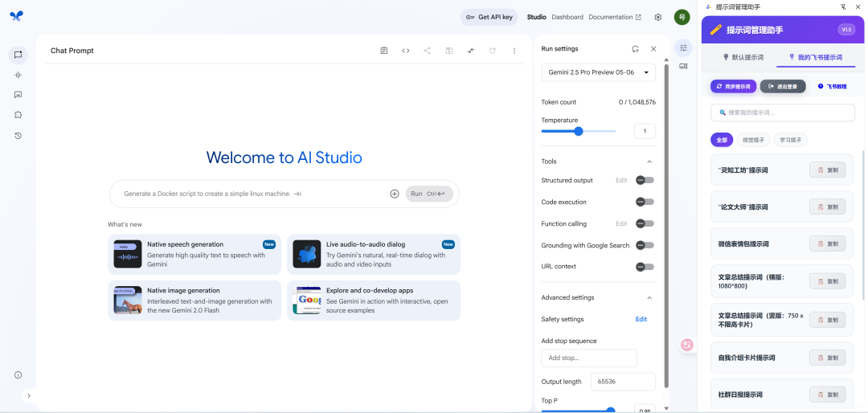Click the 搜索我的提示词 search box
Image resolution: width=868 pixels, height=413 pixels.
(783, 112)
